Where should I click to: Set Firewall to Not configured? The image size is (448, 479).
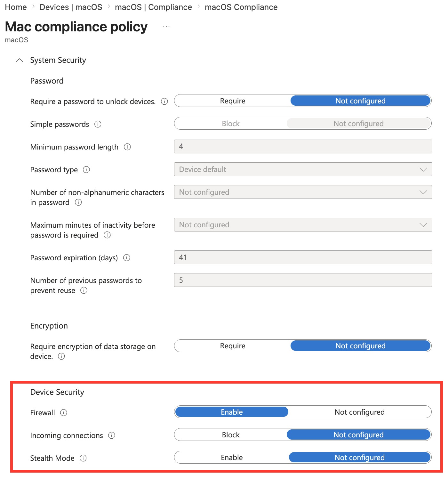click(x=359, y=412)
